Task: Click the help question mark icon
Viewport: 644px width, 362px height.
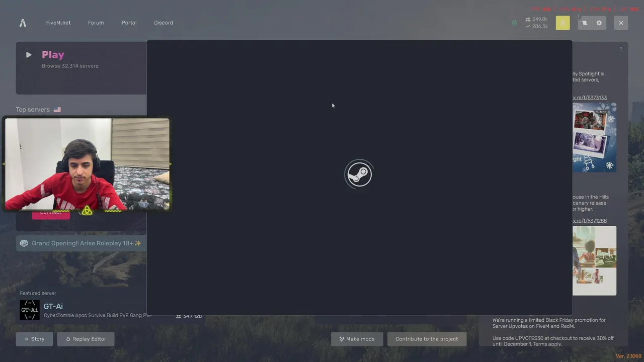Action: (621, 49)
